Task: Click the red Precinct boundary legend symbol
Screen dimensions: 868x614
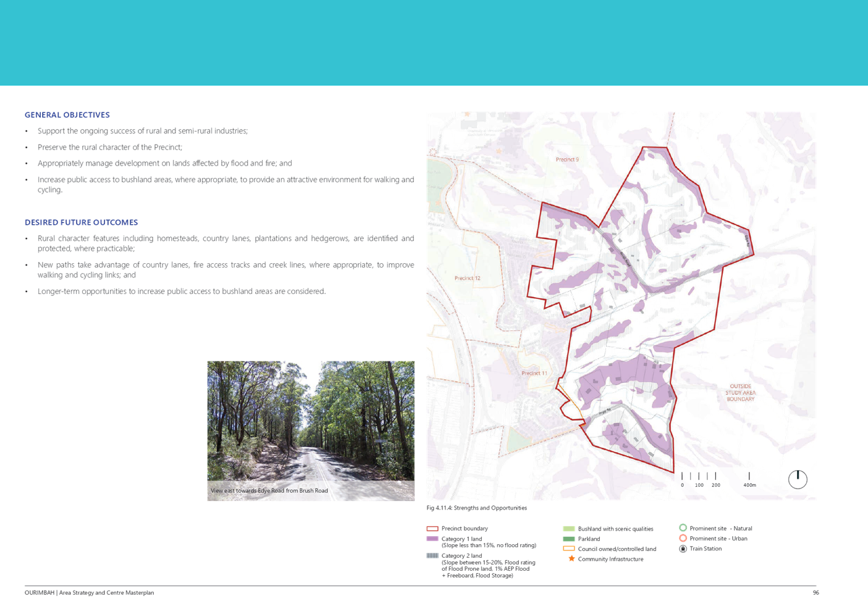Action: tap(432, 529)
